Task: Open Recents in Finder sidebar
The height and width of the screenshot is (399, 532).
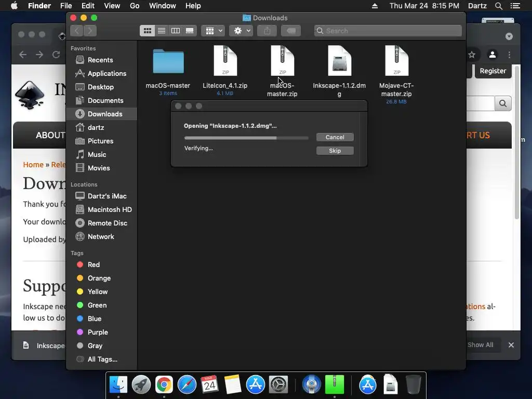Action: coord(101,60)
